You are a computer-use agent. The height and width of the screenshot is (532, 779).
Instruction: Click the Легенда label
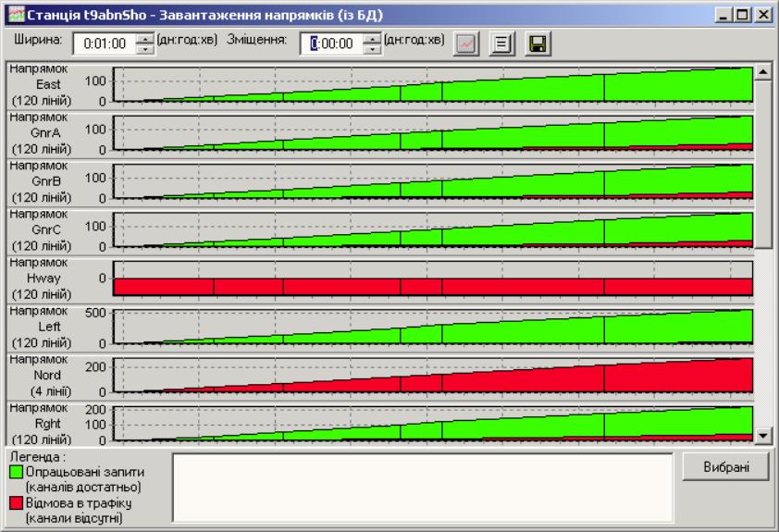click(x=38, y=456)
